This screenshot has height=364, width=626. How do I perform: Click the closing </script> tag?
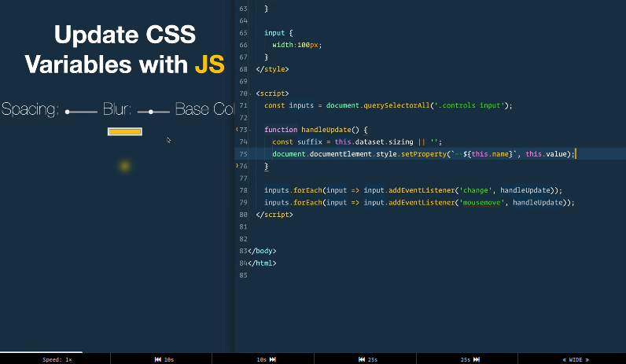[x=274, y=215]
